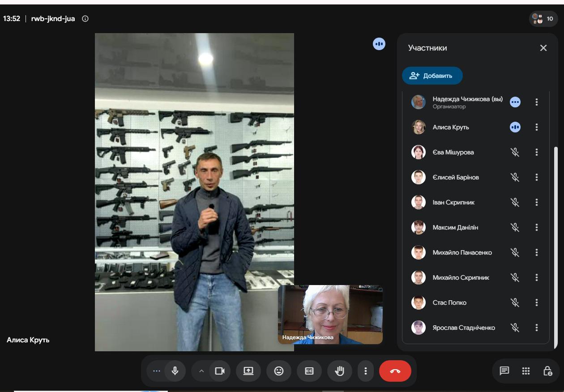Click the self-view thumbnail of Надежда Чижикова
Image resolution: width=564 pixels, height=392 pixels.
[330, 315]
